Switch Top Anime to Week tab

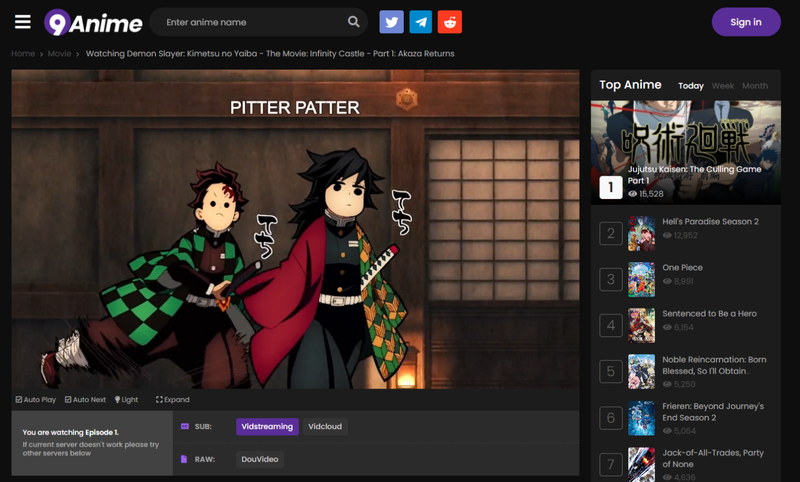pyautogui.click(x=723, y=86)
